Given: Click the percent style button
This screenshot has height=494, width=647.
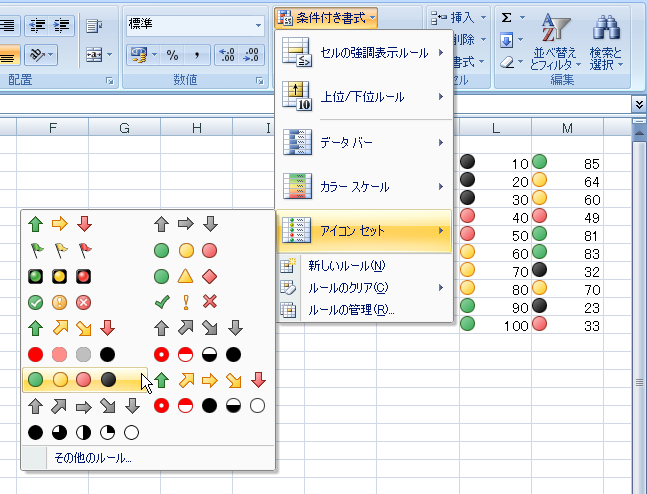Looking at the screenshot, I should pyautogui.click(x=172, y=55).
